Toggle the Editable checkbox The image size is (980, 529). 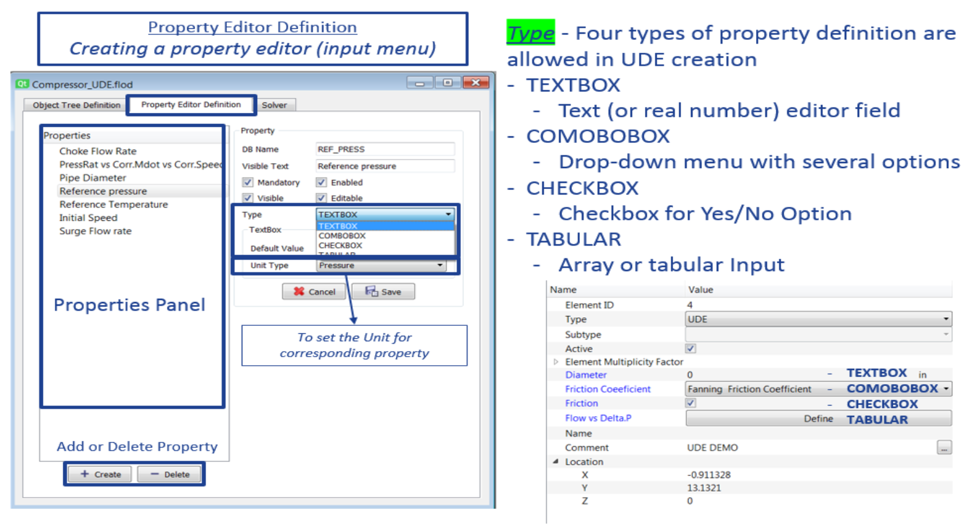click(x=321, y=198)
